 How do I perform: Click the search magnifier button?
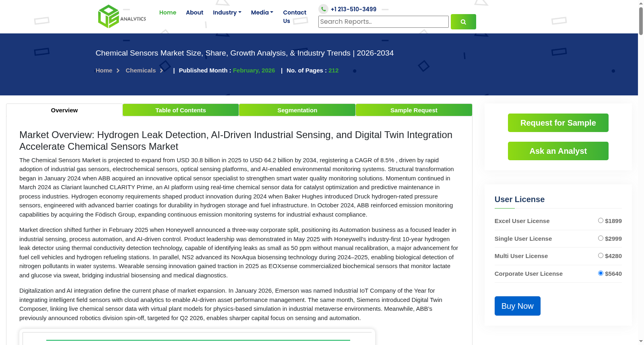tap(463, 22)
